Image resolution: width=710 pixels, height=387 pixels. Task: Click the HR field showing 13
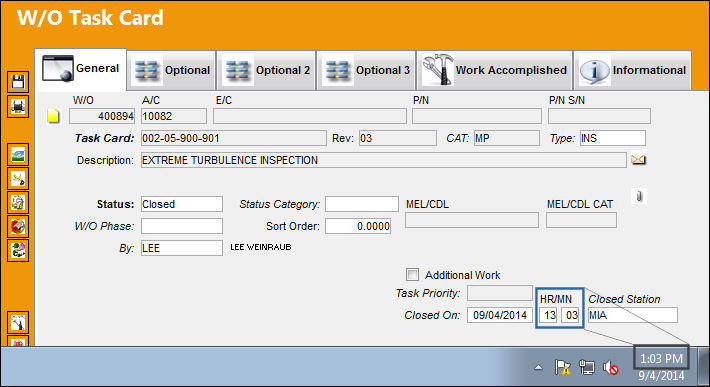[x=549, y=315]
